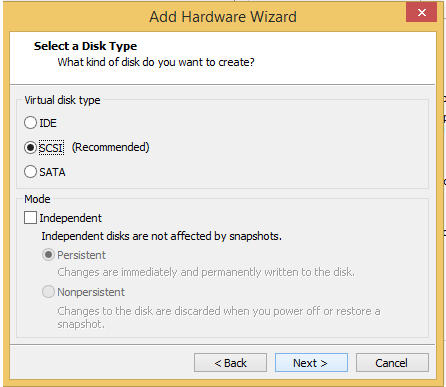The image size is (446, 387).
Task: Click the 'permanently written to the disk' description
Action: tap(206, 272)
